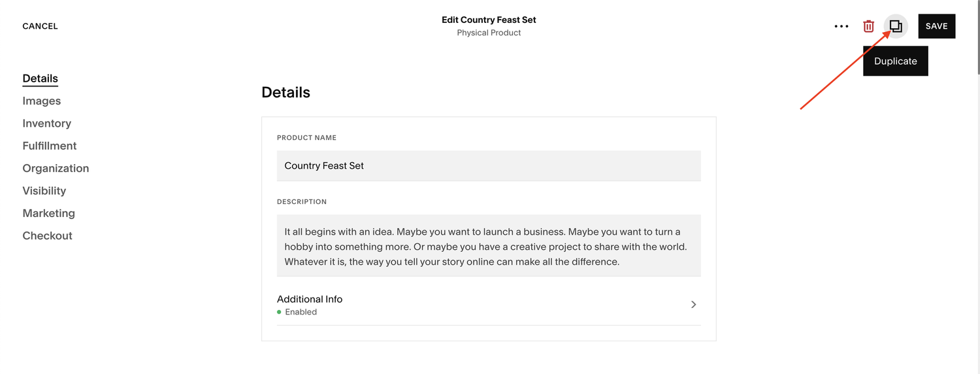The height and width of the screenshot is (374, 980).
Task: Open the three-dot more options menu
Action: coord(841,27)
